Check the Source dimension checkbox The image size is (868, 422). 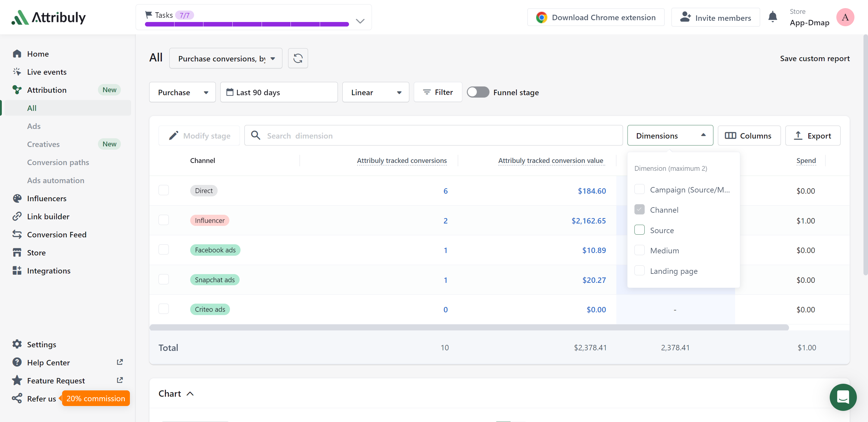coord(639,230)
